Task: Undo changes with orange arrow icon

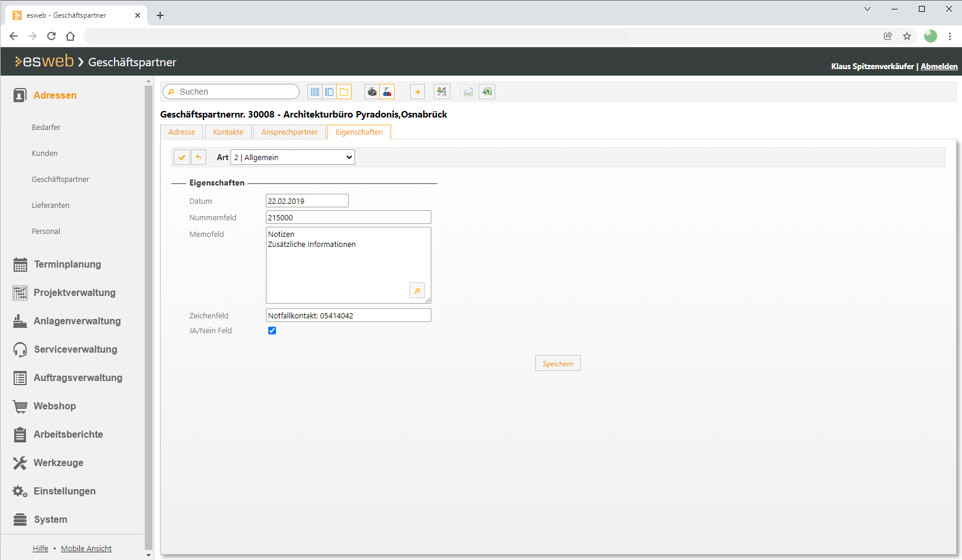Action: pos(199,157)
